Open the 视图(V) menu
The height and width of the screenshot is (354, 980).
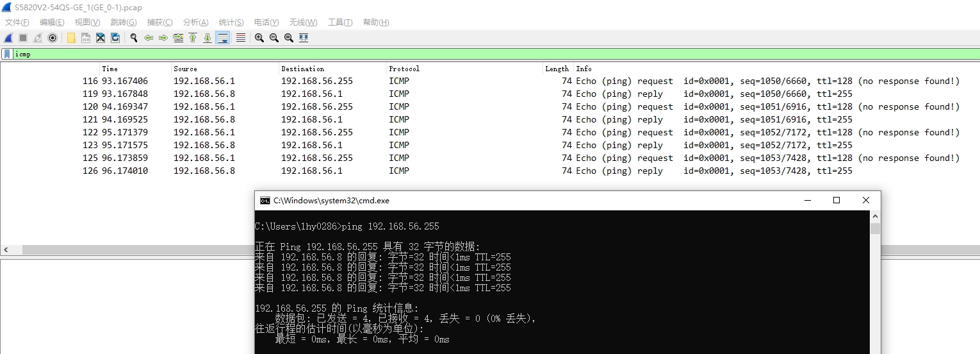pyautogui.click(x=87, y=22)
